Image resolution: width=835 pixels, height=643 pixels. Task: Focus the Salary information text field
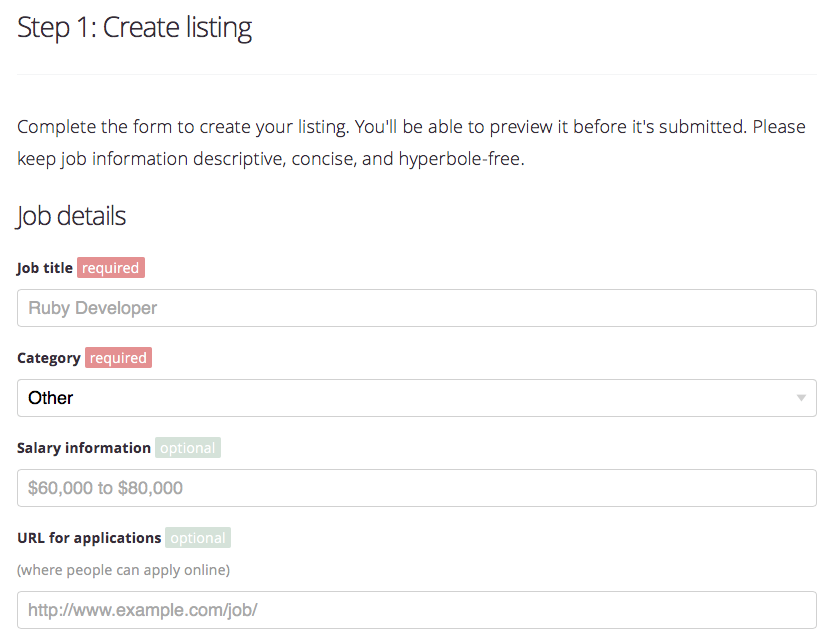coord(416,488)
